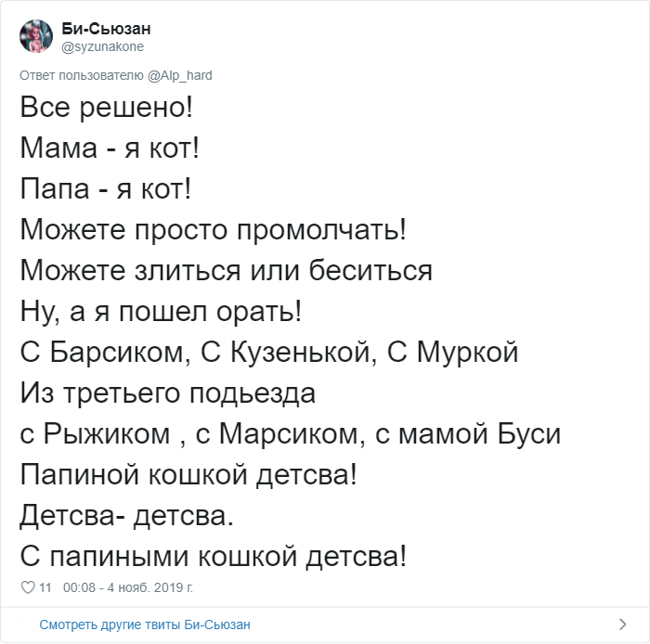
Task: Click the Би-Сьюзан display name
Action: [106, 29]
